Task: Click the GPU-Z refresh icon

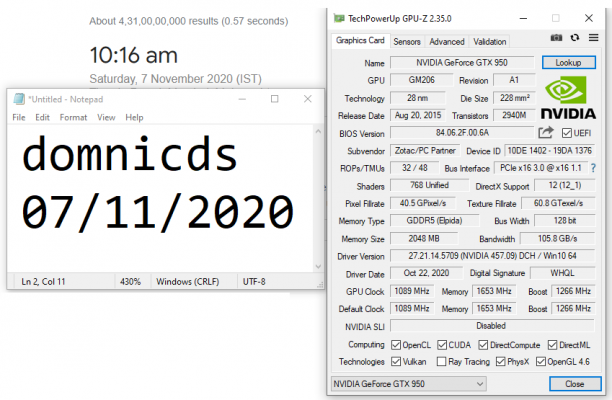Action: pos(575,38)
